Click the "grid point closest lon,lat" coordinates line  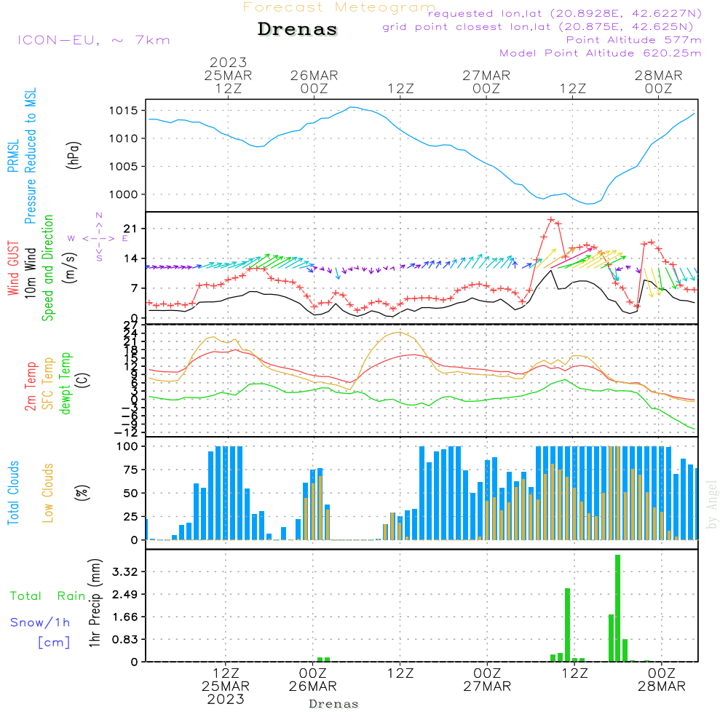pos(538,27)
